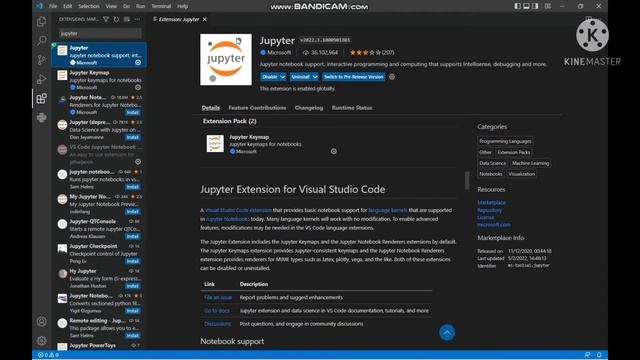Install the Jupyter Checkpoint extension
Screen dimensions: 640x360
click(133, 261)
